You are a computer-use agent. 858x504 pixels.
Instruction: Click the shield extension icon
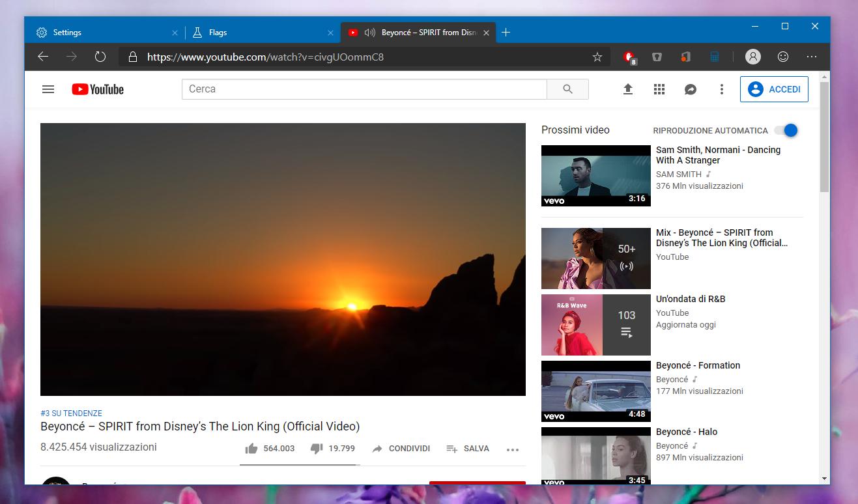coord(657,57)
